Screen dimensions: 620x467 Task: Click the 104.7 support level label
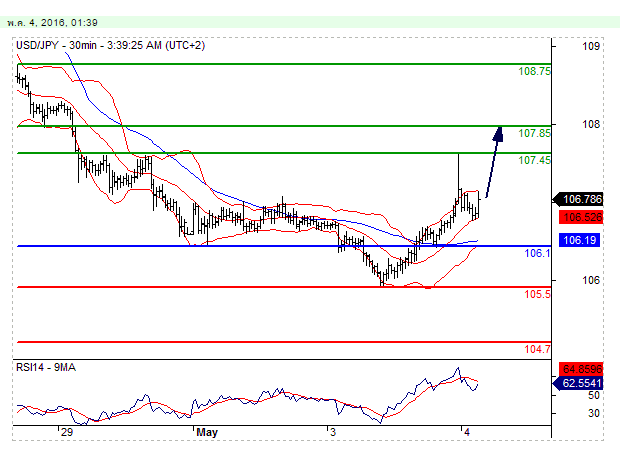[x=537, y=349]
